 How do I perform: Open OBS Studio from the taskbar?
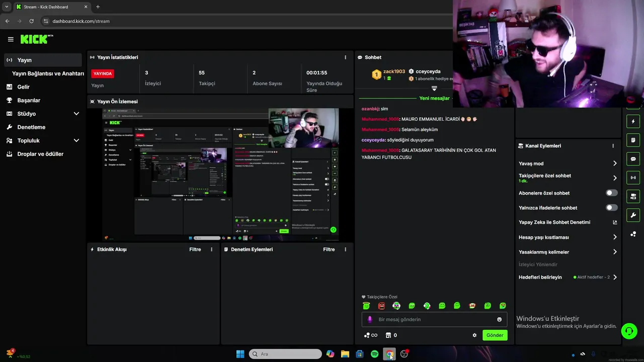(x=404, y=354)
